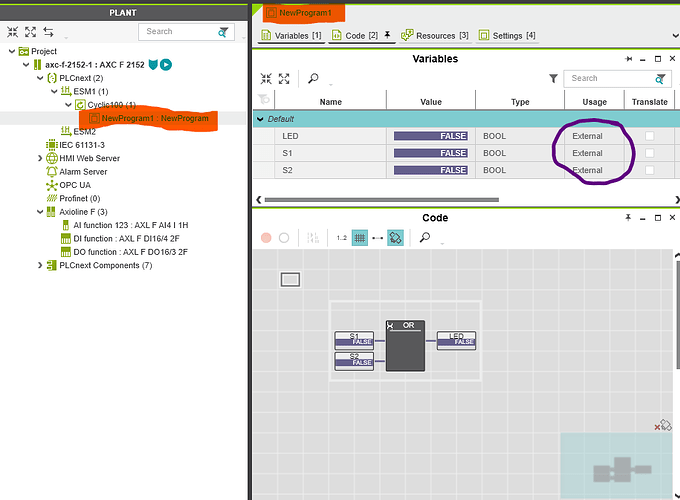Viewport: 680px width, 500px height.
Task: Collapse the Project tree node
Action: [x=12, y=51]
